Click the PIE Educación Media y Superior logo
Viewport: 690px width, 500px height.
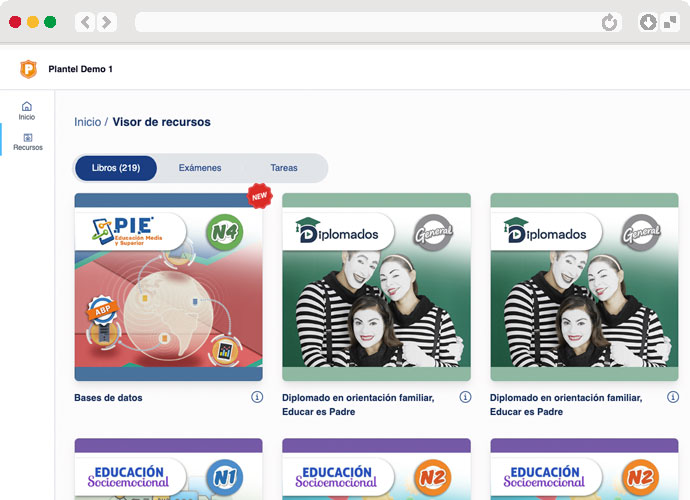(x=128, y=231)
